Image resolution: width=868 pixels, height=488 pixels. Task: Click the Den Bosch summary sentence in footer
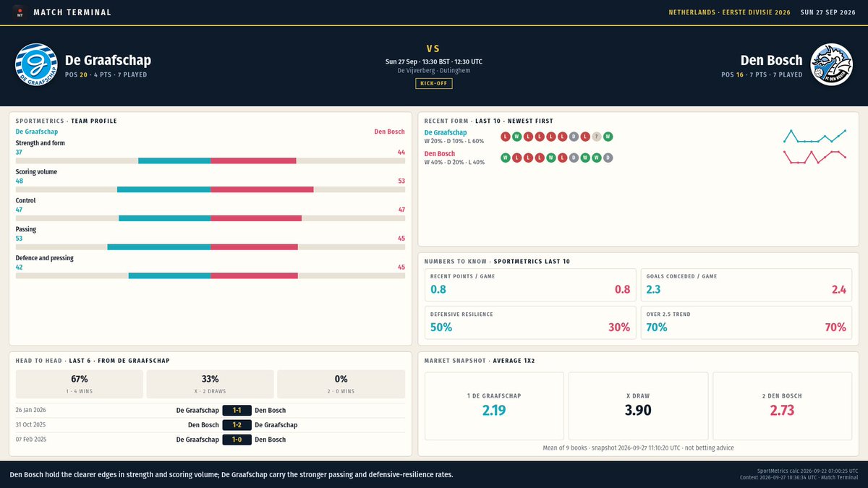231,475
